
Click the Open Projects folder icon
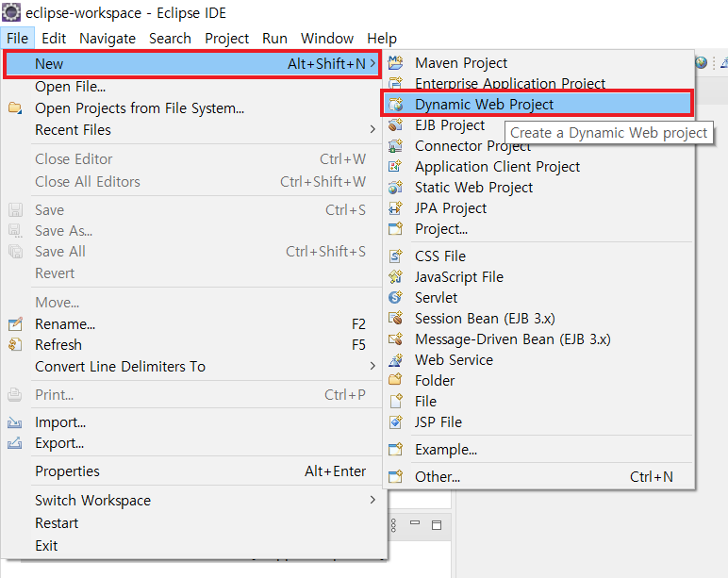(x=15, y=108)
